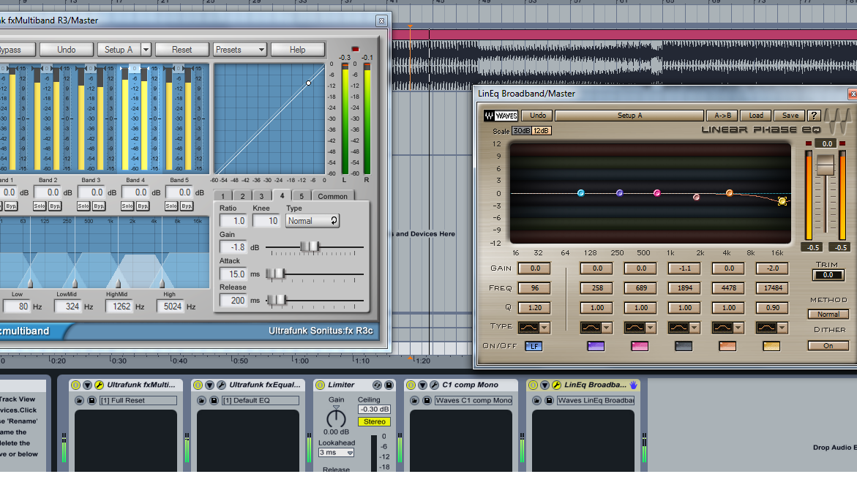Screen dimensions: 857x504
Task: Switch to the Common tab
Action: click(x=332, y=196)
